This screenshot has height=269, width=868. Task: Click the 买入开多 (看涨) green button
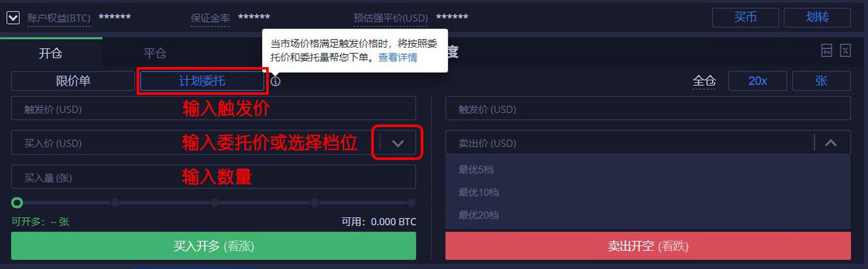click(213, 246)
